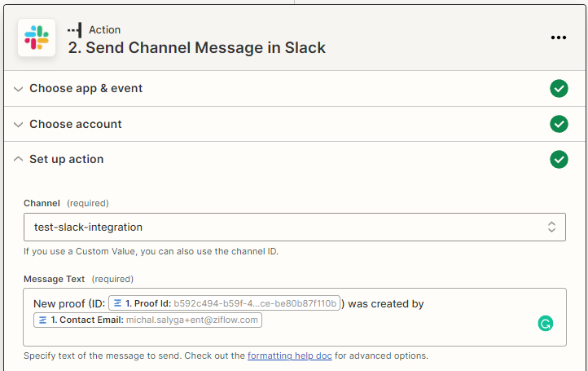Select the Contact Email data pill
This screenshot has height=371, width=588.
[147, 320]
